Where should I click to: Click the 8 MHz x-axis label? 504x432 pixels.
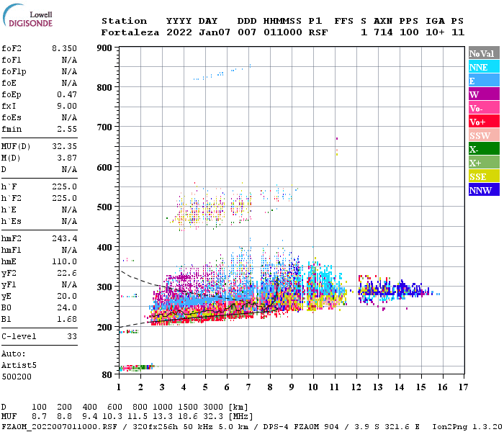click(x=270, y=387)
